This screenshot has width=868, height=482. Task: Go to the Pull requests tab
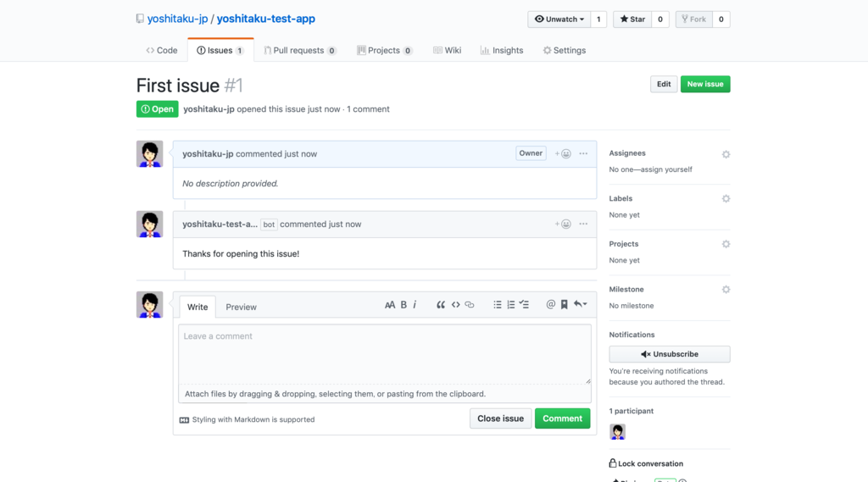point(300,50)
